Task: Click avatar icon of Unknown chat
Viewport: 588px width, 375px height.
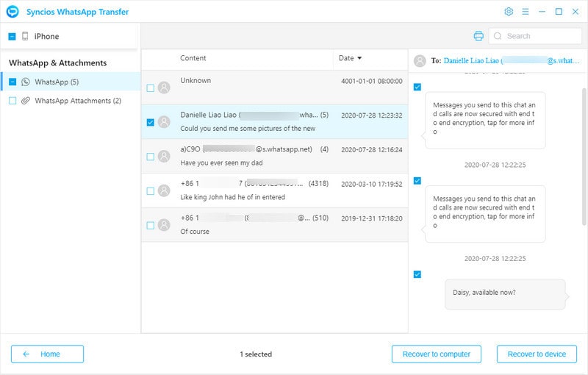Action: point(164,87)
